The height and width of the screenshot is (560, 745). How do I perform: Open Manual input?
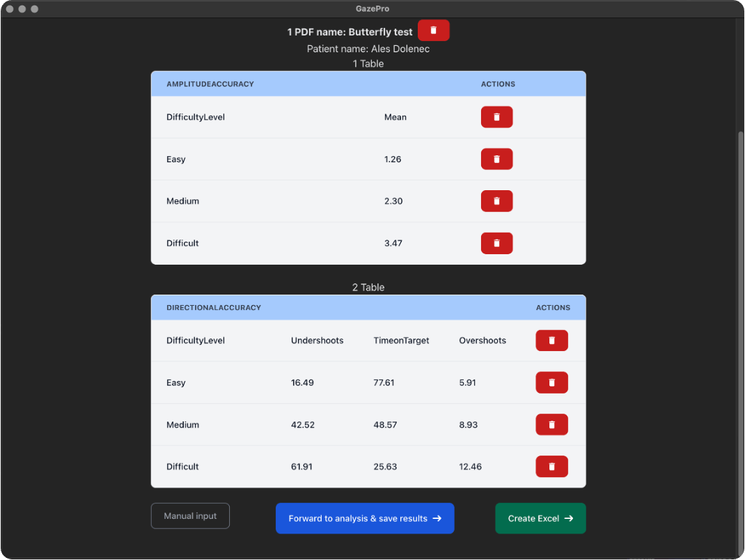190,516
